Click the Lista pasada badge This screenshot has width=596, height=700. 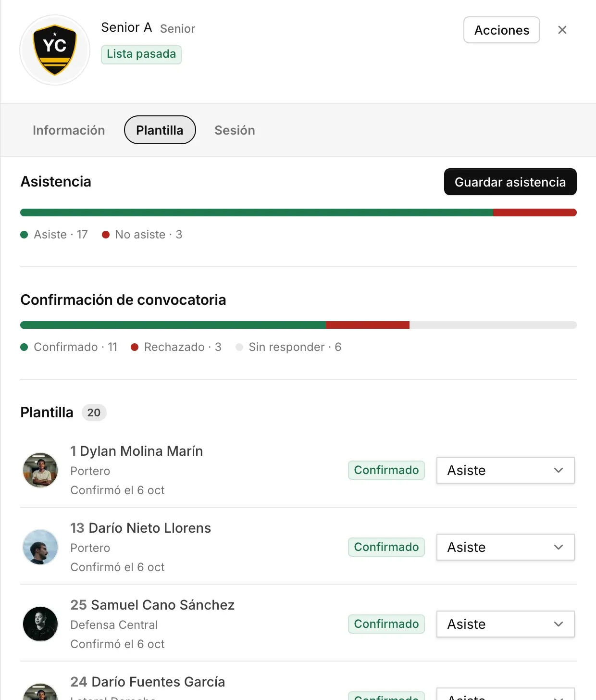click(x=141, y=54)
